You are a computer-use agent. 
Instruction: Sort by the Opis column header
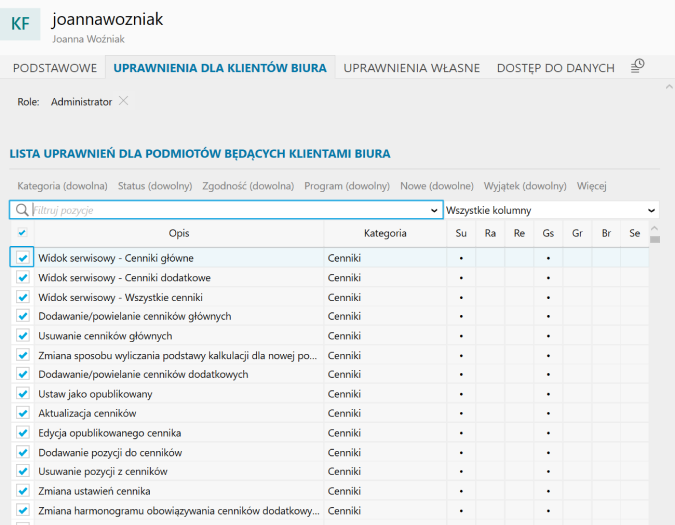[x=179, y=233]
